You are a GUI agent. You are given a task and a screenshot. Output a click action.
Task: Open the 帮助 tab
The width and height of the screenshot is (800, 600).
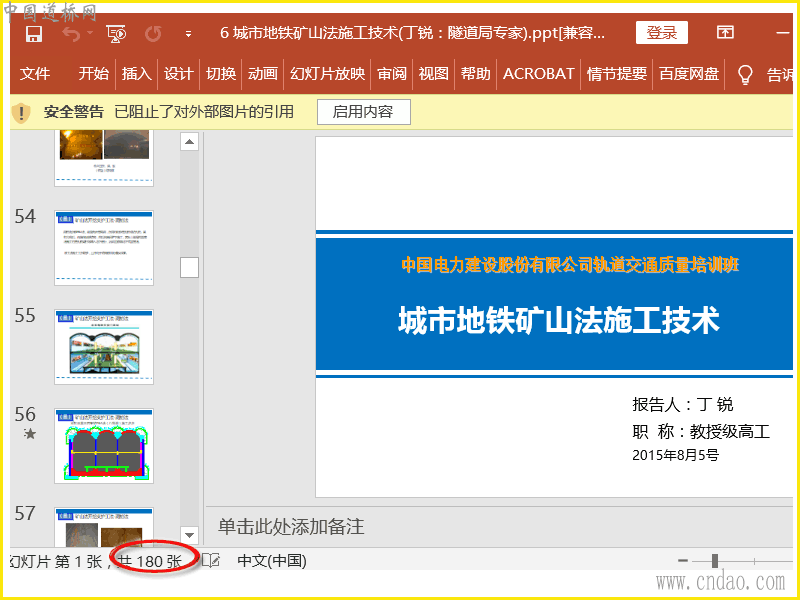pyautogui.click(x=476, y=74)
